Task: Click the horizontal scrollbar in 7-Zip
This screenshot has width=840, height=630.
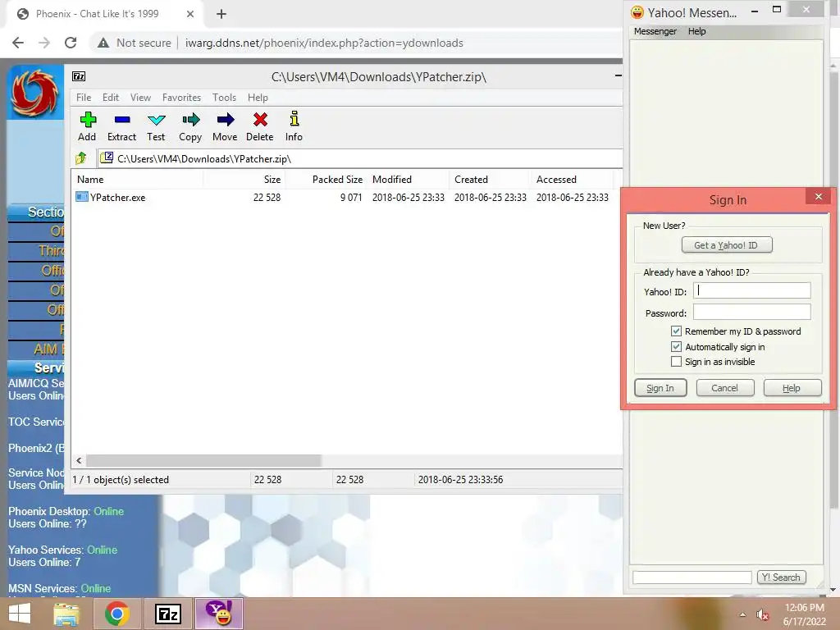Action: (203, 461)
